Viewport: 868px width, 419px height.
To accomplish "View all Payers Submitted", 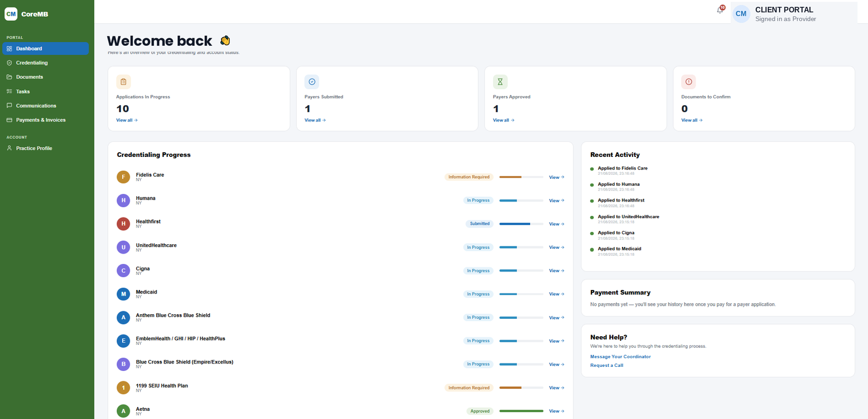I will tap(315, 120).
